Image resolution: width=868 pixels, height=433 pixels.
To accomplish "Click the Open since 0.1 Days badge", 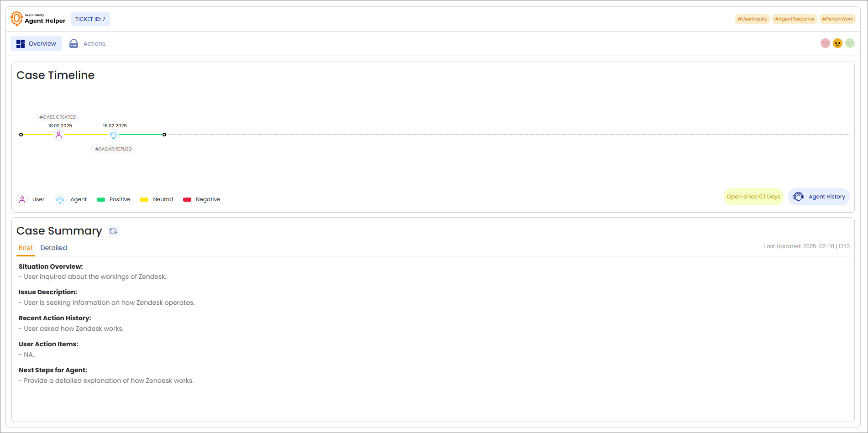I will (x=753, y=197).
